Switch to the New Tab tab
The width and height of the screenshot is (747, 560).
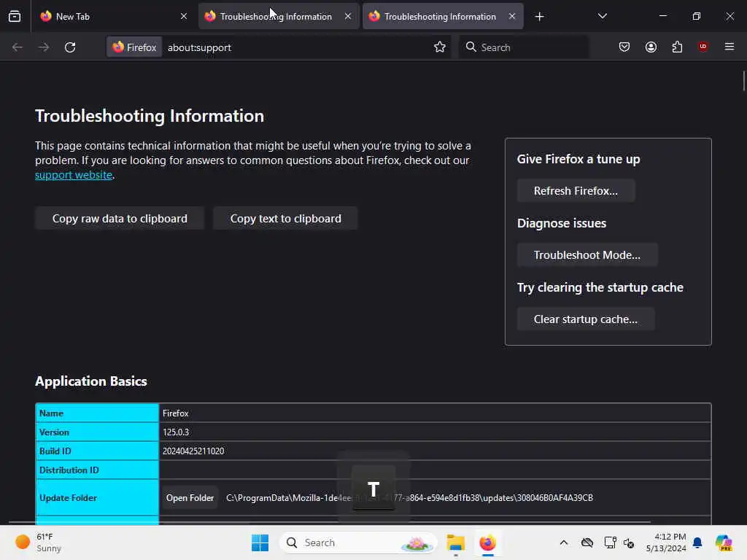pyautogui.click(x=113, y=16)
